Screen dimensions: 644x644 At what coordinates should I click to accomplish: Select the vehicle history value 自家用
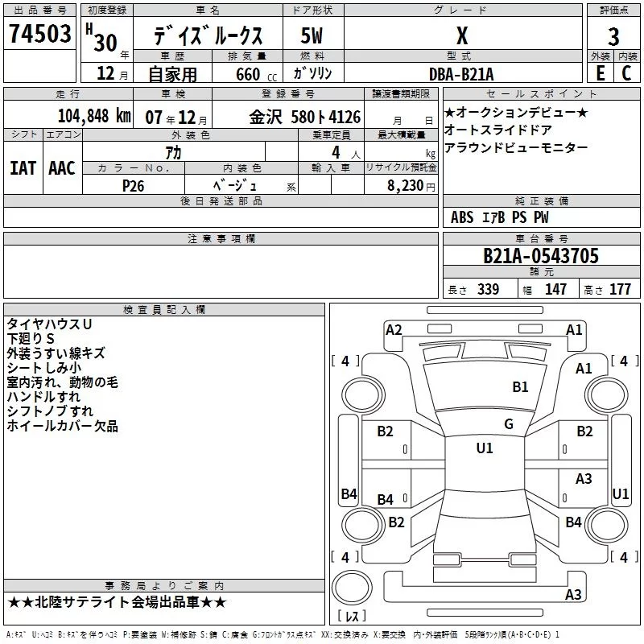point(172,74)
